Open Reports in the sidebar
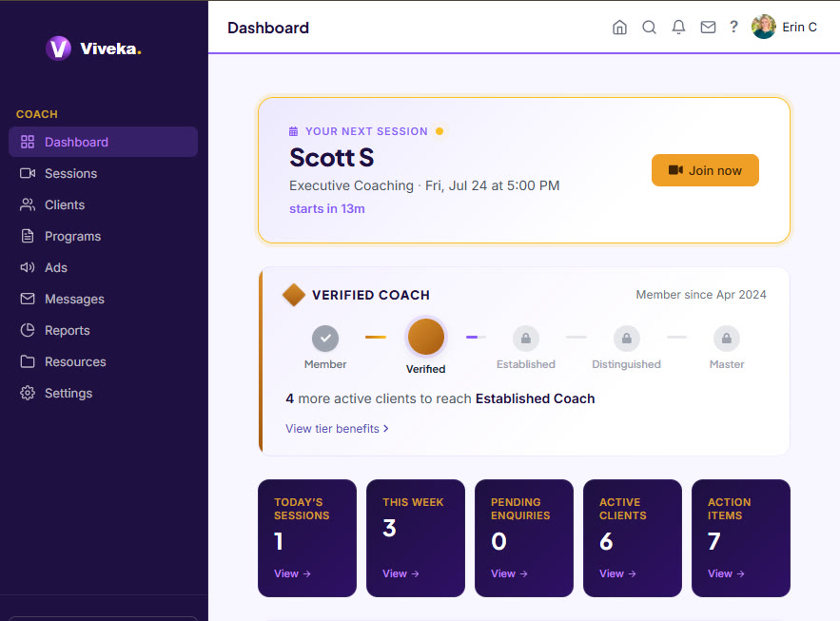Viewport: 840px width, 621px height. click(103, 330)
